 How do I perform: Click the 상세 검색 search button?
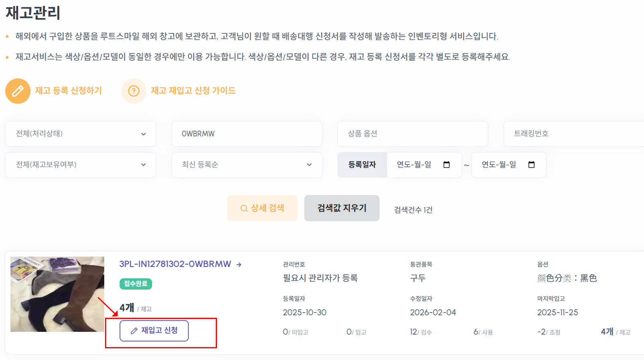[262, 208]
